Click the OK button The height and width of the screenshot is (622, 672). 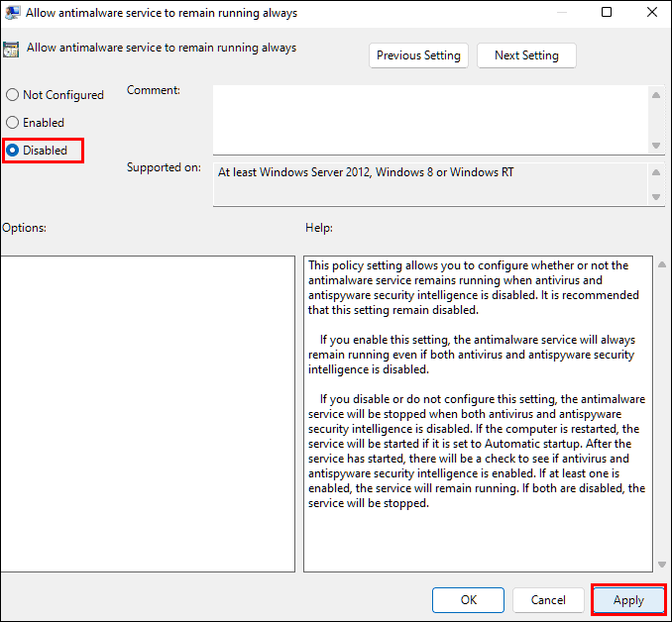(468, 600)
